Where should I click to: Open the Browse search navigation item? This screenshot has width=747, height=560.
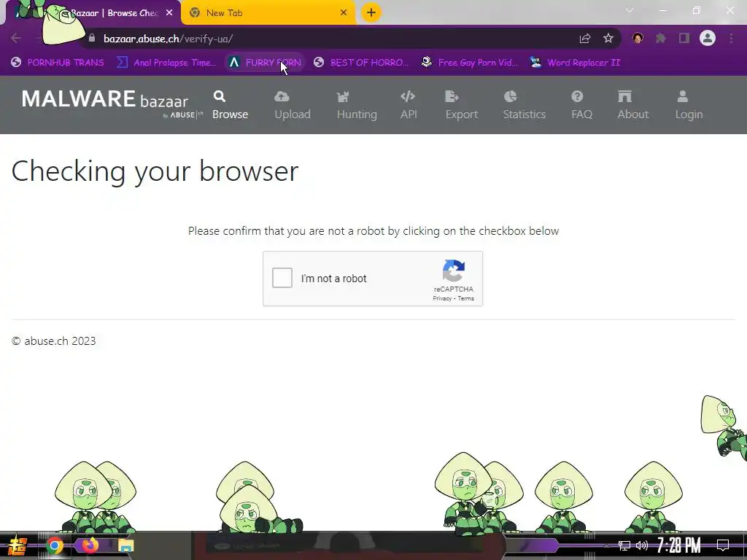230,105
